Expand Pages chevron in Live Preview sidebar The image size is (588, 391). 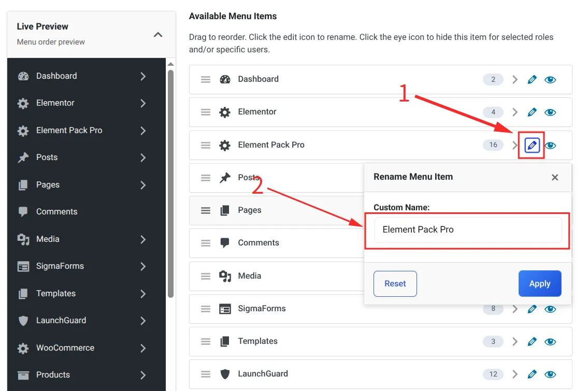pyautogui.click(x=143, y=185)
